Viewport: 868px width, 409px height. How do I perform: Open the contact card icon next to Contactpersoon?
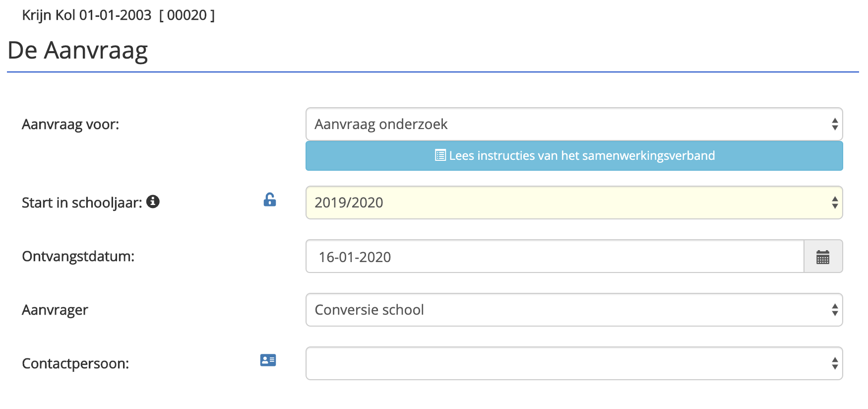click(x=268, y=360)
